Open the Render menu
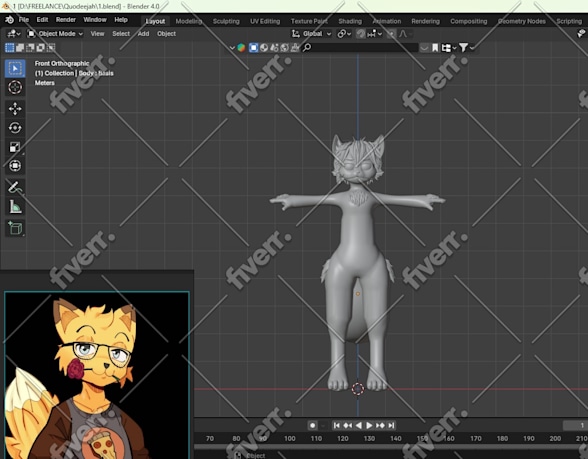Image resolution: width=588 pixels, height=459 pixels. point(66,20)
